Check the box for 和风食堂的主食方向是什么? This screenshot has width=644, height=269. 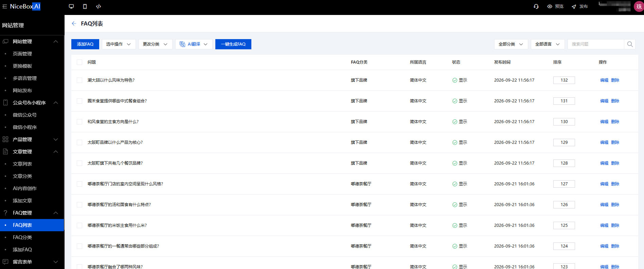[79, 122]
